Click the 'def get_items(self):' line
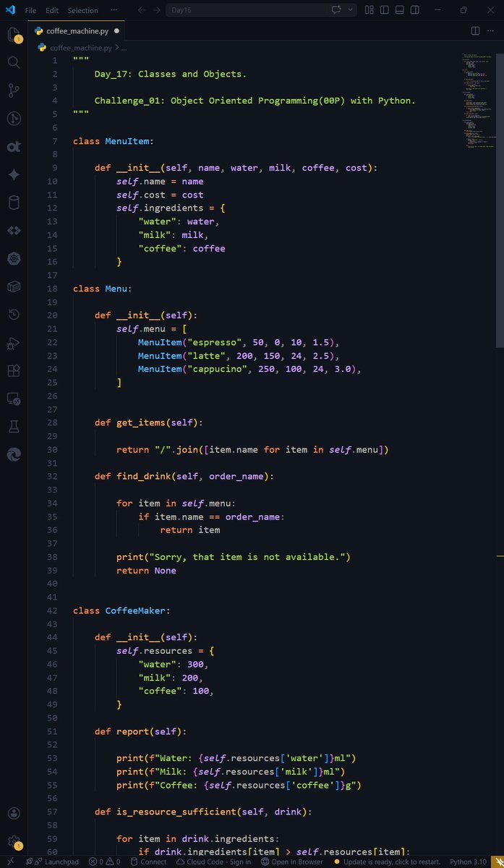 point(149,422)
